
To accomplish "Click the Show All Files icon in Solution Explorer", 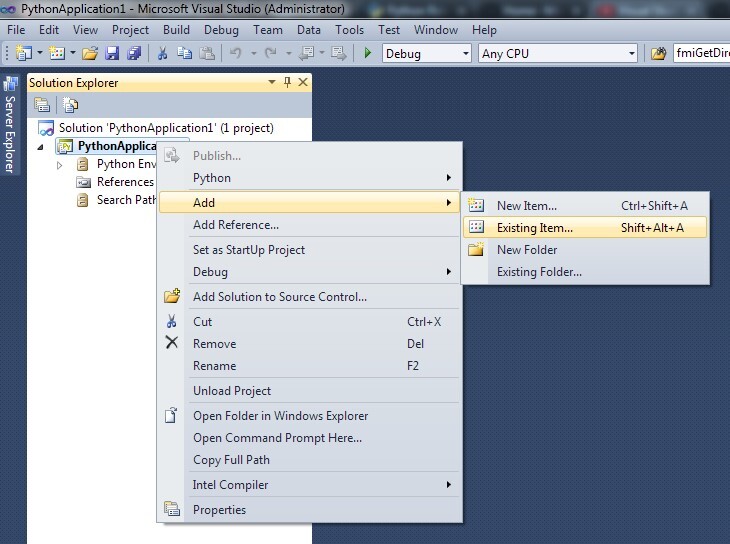I will [70, 105].
